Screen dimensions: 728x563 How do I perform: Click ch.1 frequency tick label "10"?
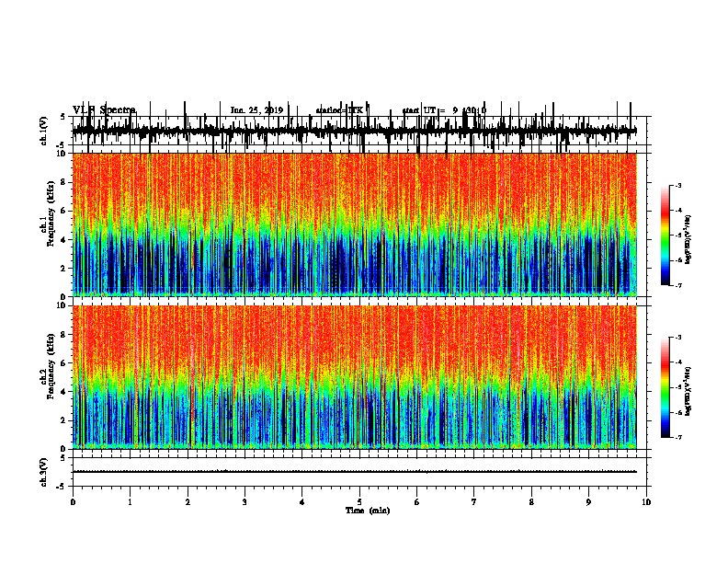(63, 154)
